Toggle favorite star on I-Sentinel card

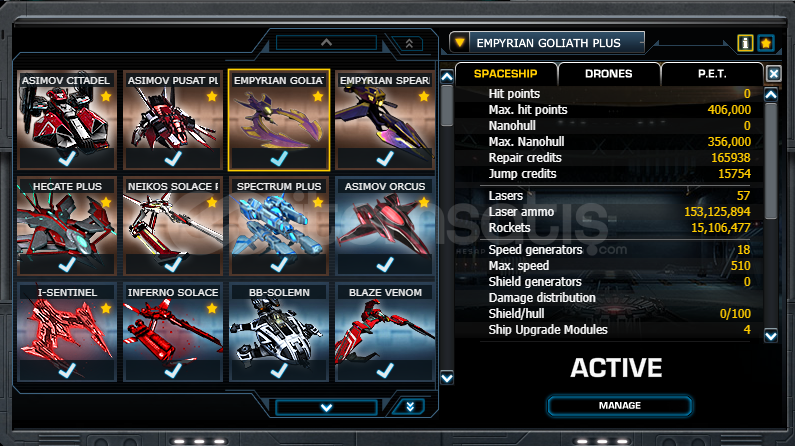pyautogui.click(x=105, y=308)
